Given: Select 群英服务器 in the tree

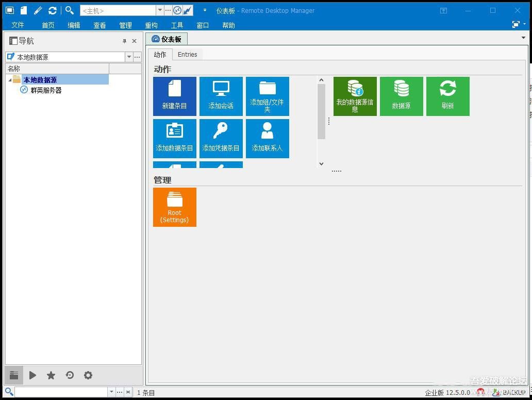Looking at the screenshot, I should tap(46, 90).
